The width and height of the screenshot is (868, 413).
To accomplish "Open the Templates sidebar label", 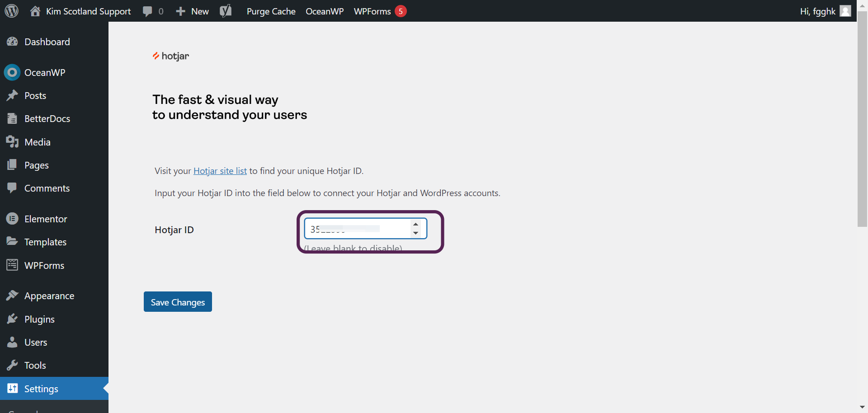I will [x=45, y=242].
